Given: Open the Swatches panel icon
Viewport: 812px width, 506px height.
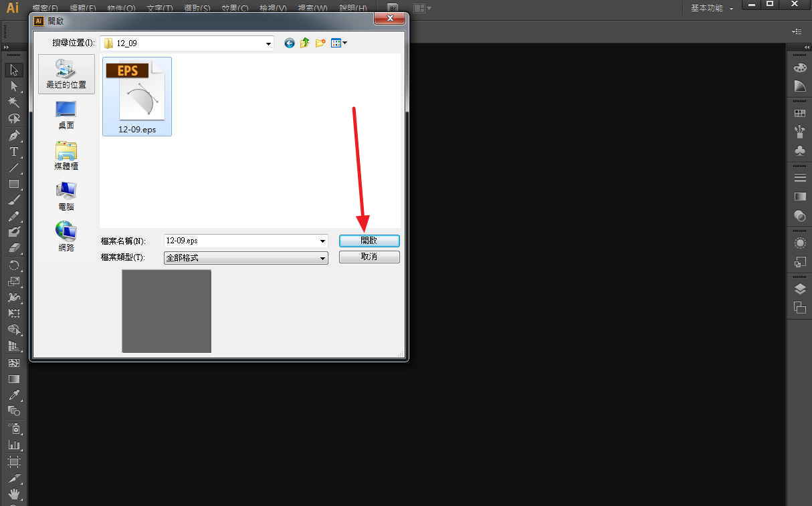Looking at the screenshot, I should point(799,114).
